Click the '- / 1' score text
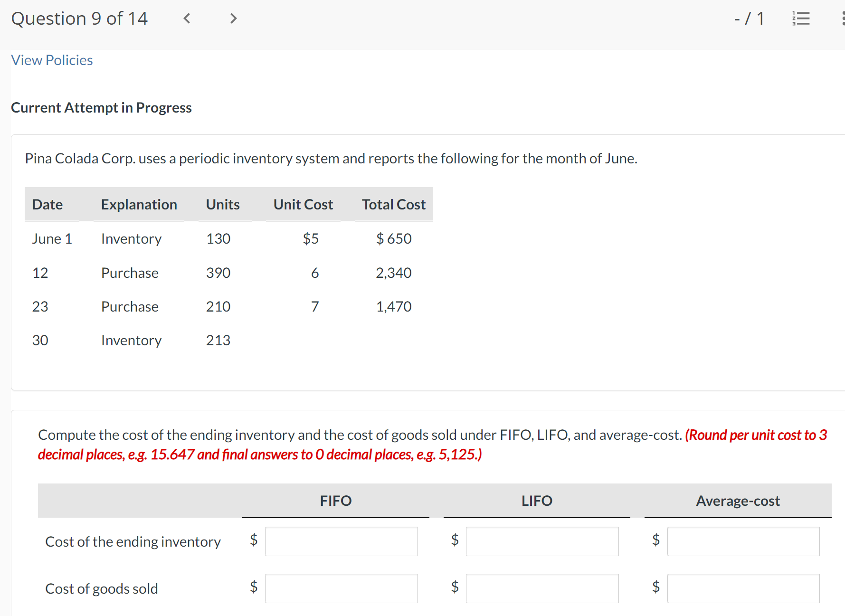 (x=749, y=19)
